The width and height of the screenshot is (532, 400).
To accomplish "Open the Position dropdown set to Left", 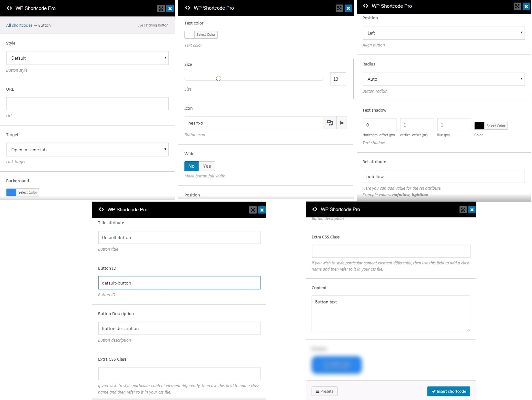I will tap(443, 33).
